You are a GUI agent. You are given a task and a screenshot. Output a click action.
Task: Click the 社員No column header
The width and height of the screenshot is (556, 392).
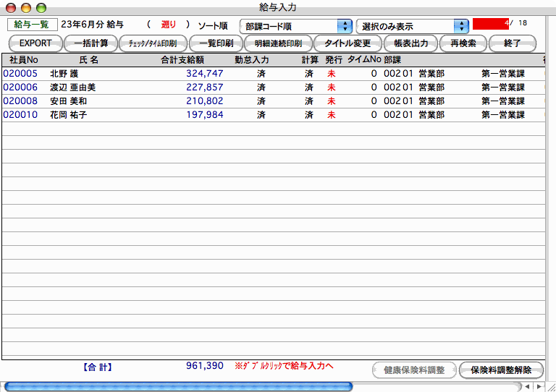click(24, 59)
